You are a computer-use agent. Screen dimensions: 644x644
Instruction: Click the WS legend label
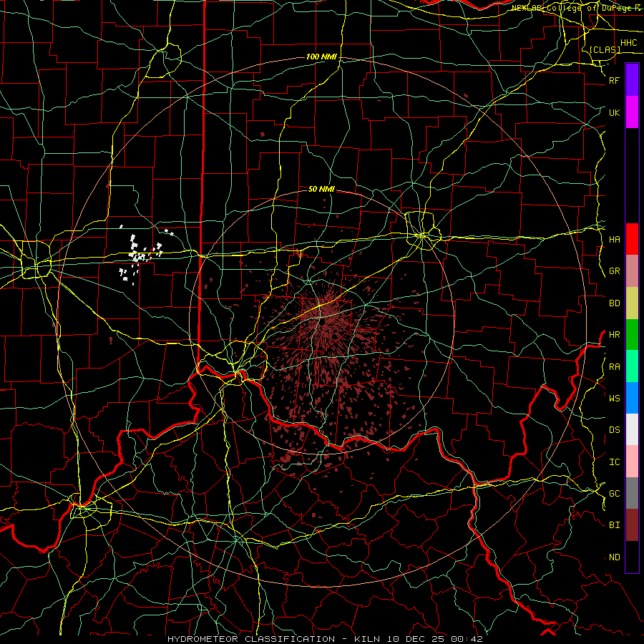coord(614,398)
